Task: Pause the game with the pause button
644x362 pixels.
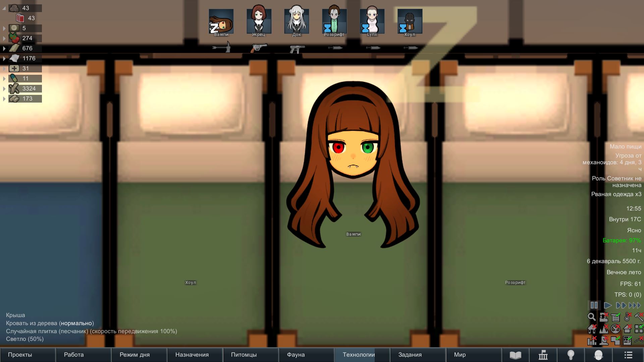Action: click(x=594, y=305)
